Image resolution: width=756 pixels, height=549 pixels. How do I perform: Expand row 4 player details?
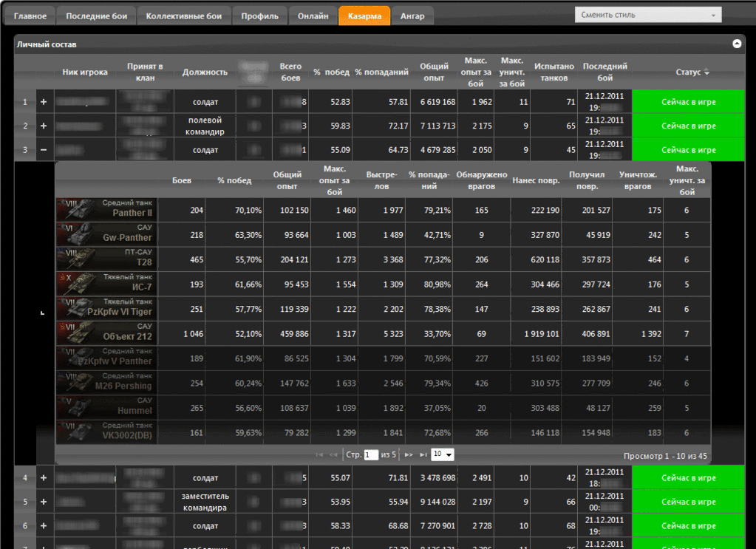44,477
